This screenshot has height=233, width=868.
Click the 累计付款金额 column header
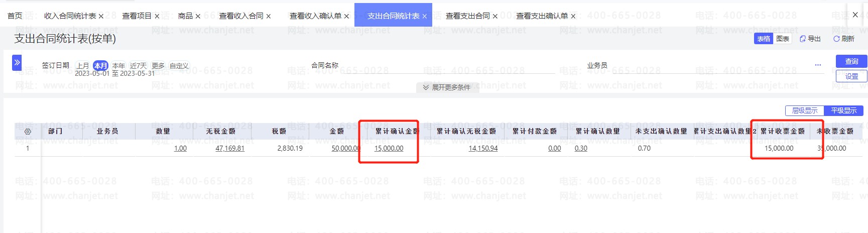click(x=535, y=131)
